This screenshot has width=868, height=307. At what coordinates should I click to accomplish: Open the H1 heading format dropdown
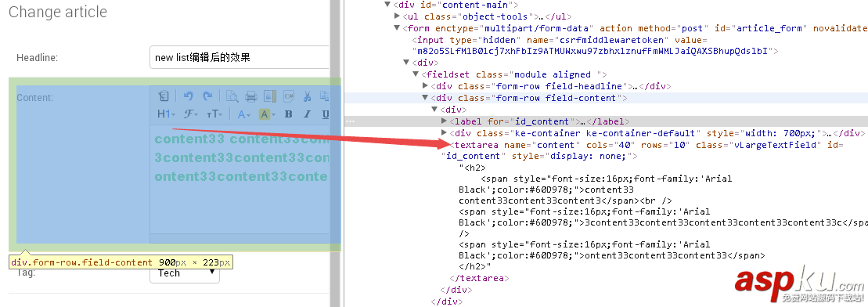click(166, 114)
